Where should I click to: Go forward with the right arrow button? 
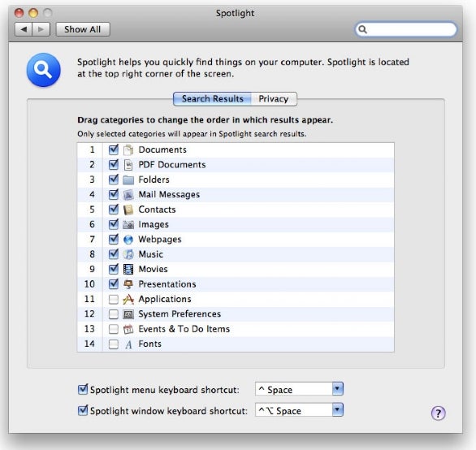41,29
